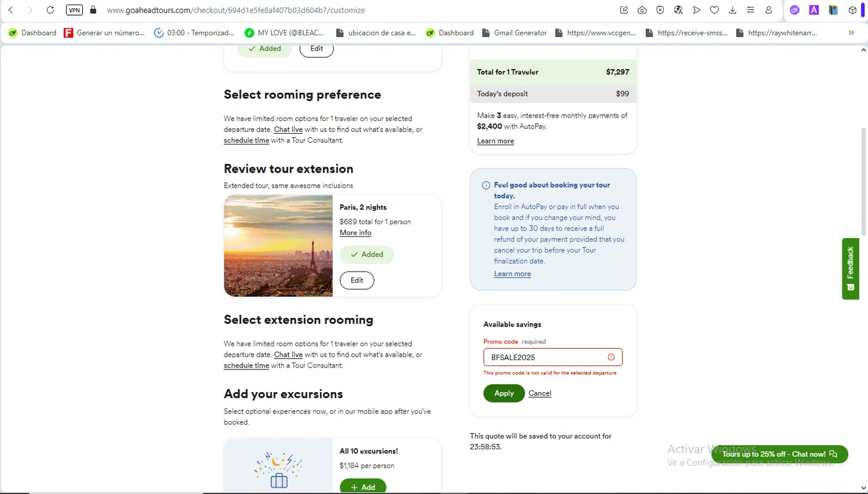Open the browser downloads icon
Image resolution: width=868 pixels, height=494 pixels.
pyautogui.click(x=733, y=10)
